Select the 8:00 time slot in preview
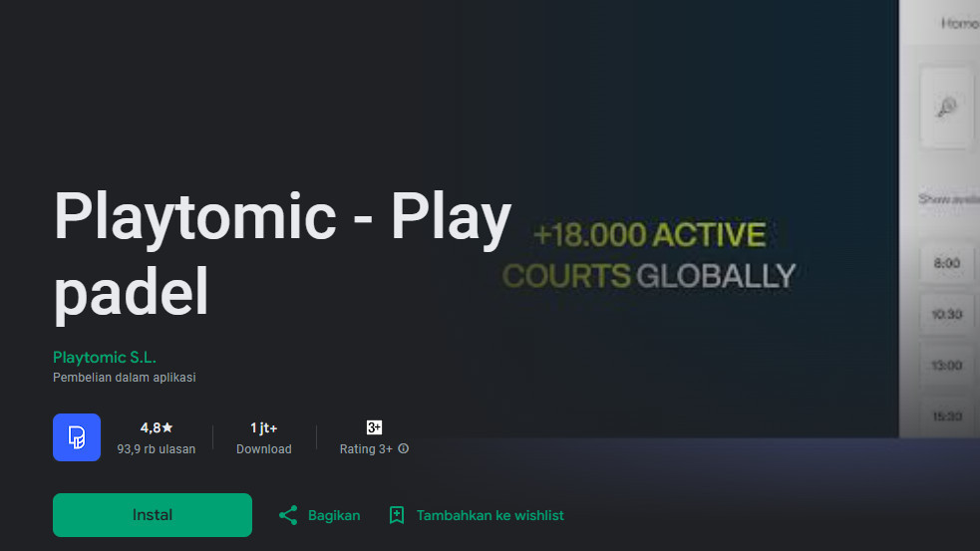The height and width of the screenshot is (551, 980). [x=947, y=264]
